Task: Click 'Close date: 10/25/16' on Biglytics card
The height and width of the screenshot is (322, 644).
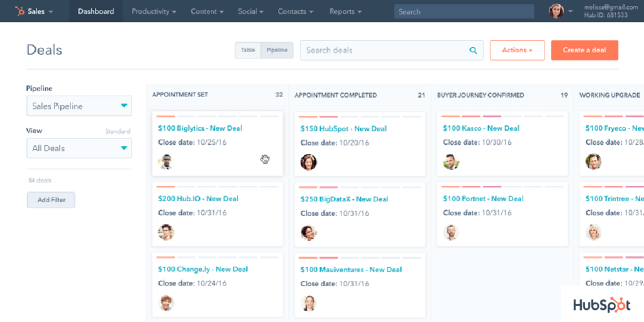Action: [x=192, y=143]
